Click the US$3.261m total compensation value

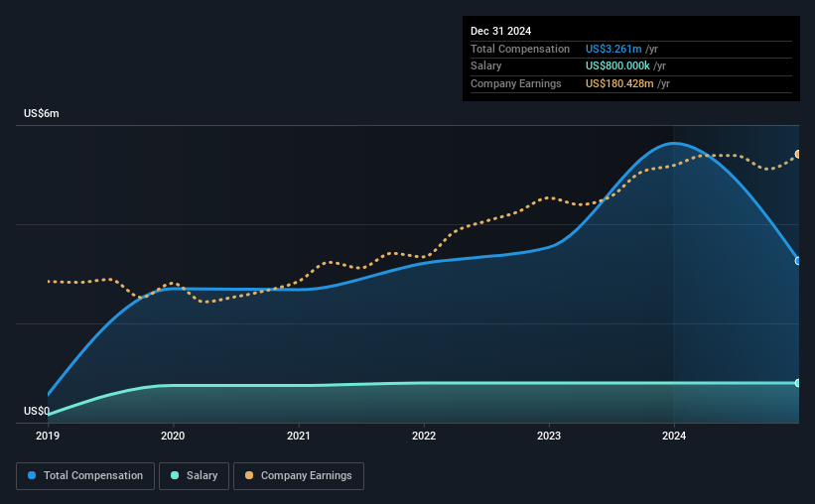613,49
